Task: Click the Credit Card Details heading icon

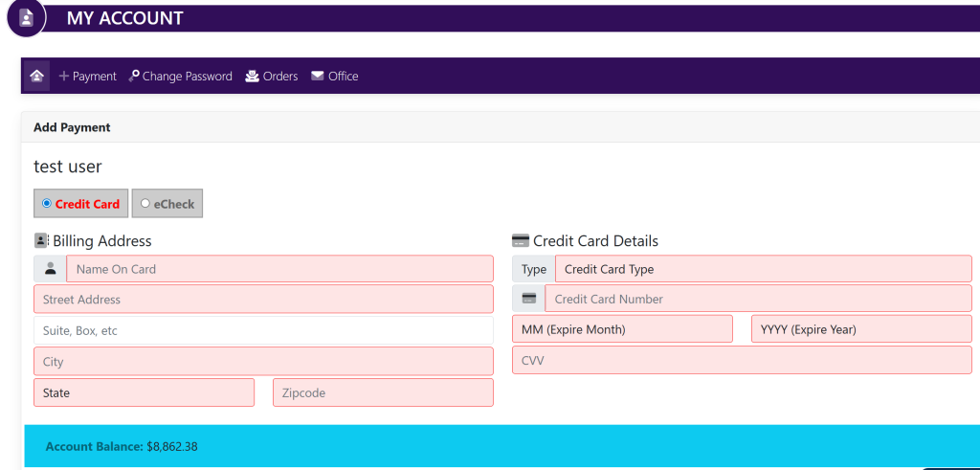Action: pyautogui.click(x=521, y=241)
